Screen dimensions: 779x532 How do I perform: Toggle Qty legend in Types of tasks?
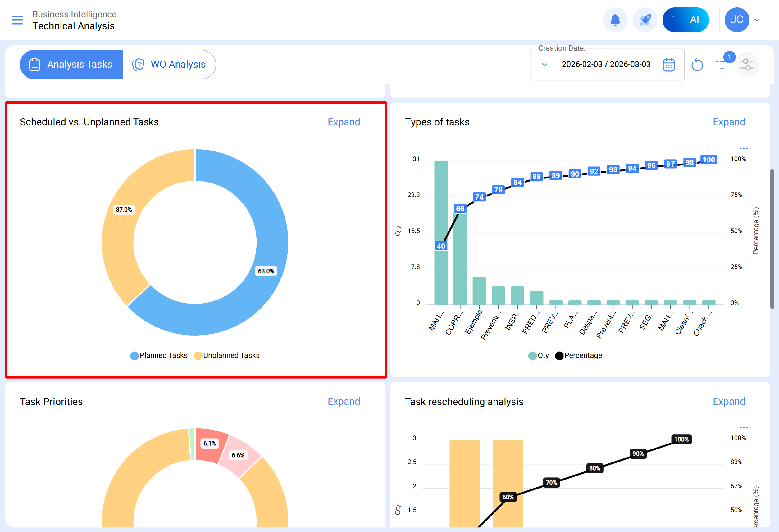coord(539,355)
